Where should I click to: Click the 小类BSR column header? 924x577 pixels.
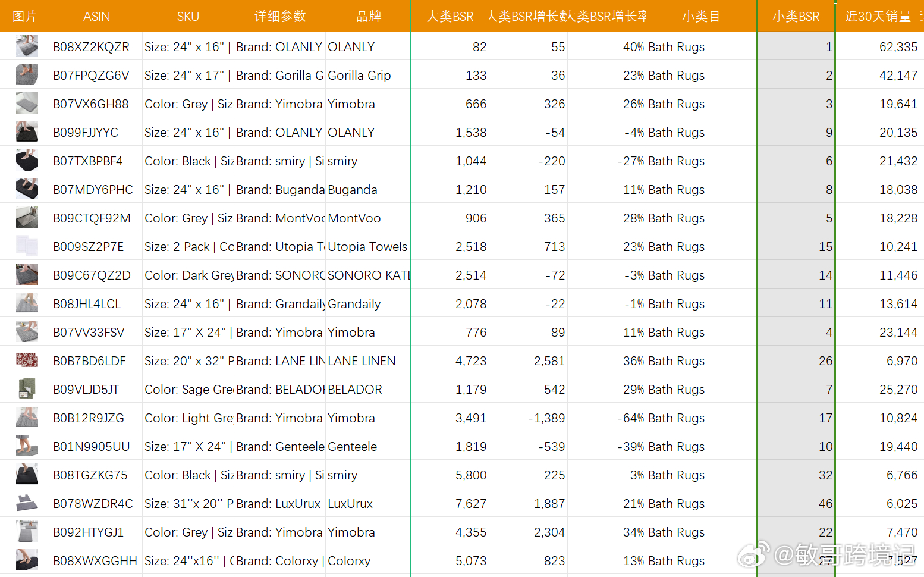tap(796, 16)
